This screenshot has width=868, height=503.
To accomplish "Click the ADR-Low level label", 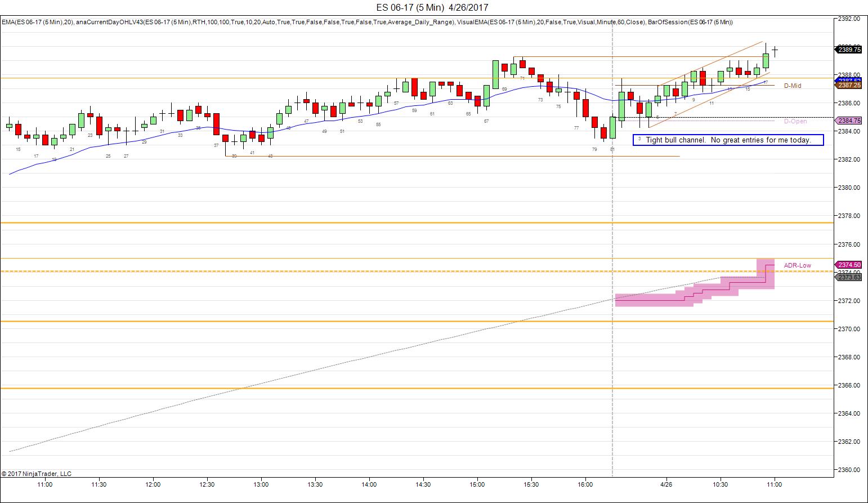I will pyautogui.click(x=797, y=265).
